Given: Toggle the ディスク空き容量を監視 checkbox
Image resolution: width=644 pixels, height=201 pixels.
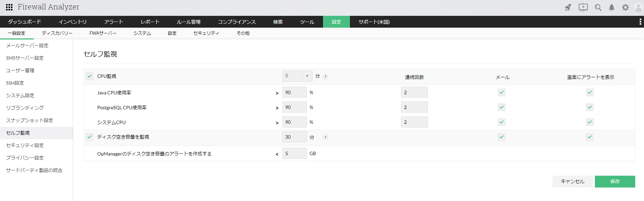Looking at the screenshot, I should pyautogui.click(x=90, y=137).
